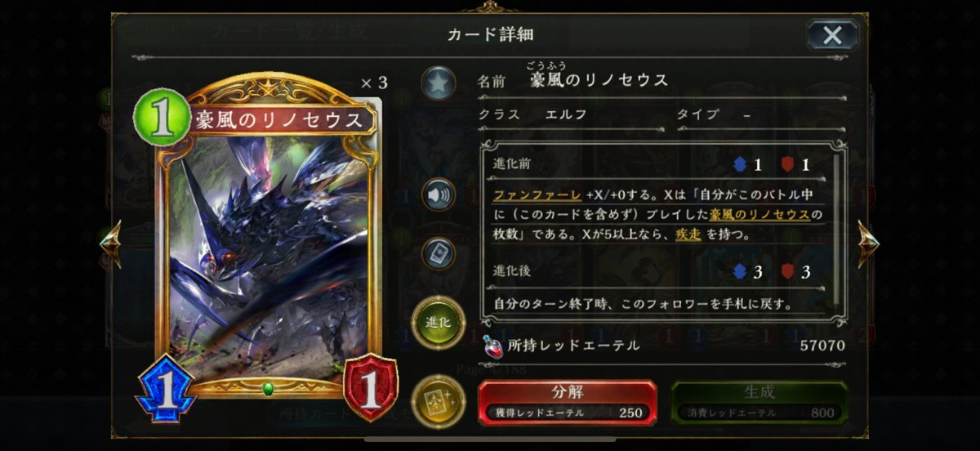
Task: Toggle the favorite star icon
Action: coord(438,83)
